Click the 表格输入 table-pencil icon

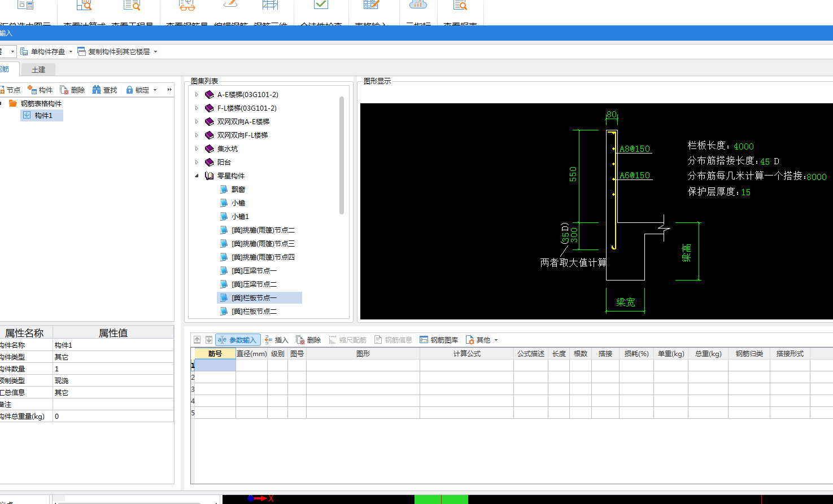[x=371, y=5]
